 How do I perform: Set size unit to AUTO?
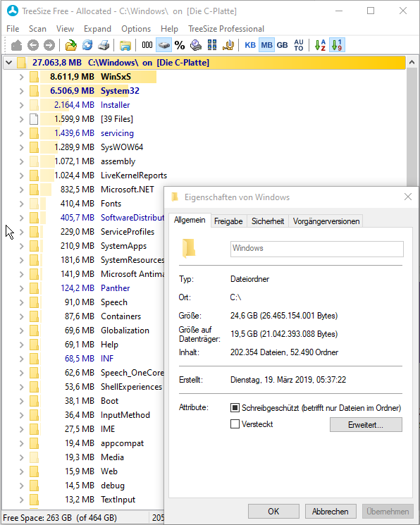click(299, 45)
